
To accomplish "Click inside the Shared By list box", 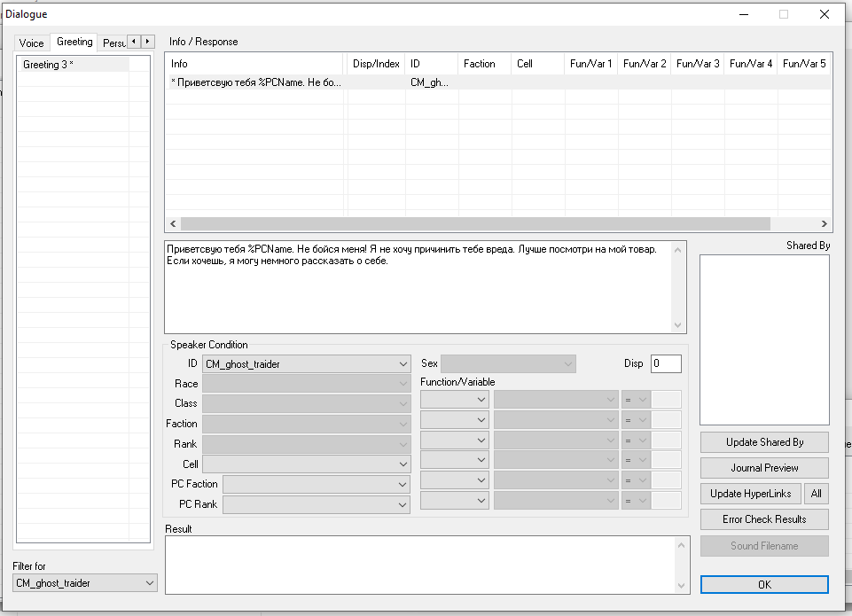I will [x=764, y=339].
